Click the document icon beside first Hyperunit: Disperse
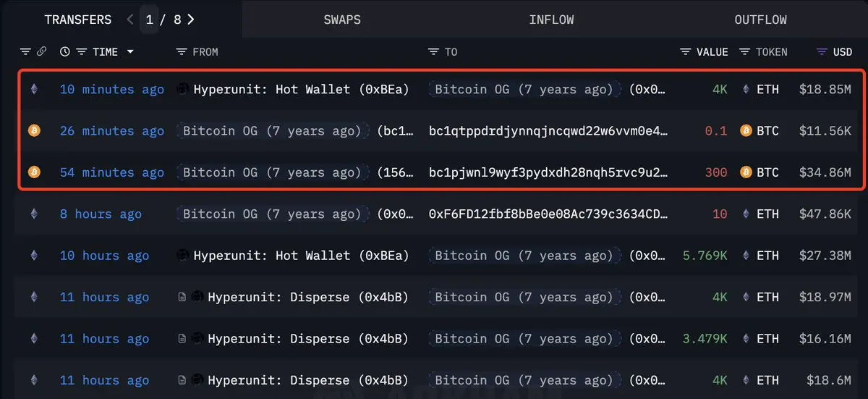The height and width of the screenshot is (399, 868). pos(182,297)
